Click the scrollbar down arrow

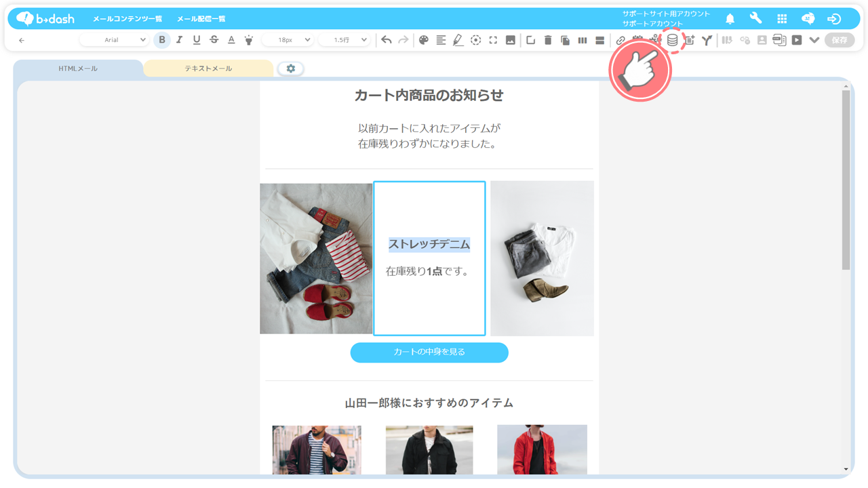tap(846, 469)
